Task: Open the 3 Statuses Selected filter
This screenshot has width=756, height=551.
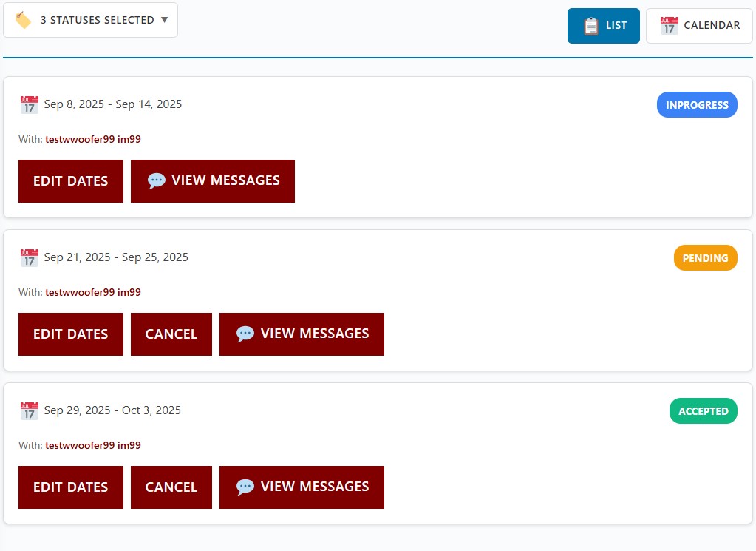Action: tap(91, 20)
